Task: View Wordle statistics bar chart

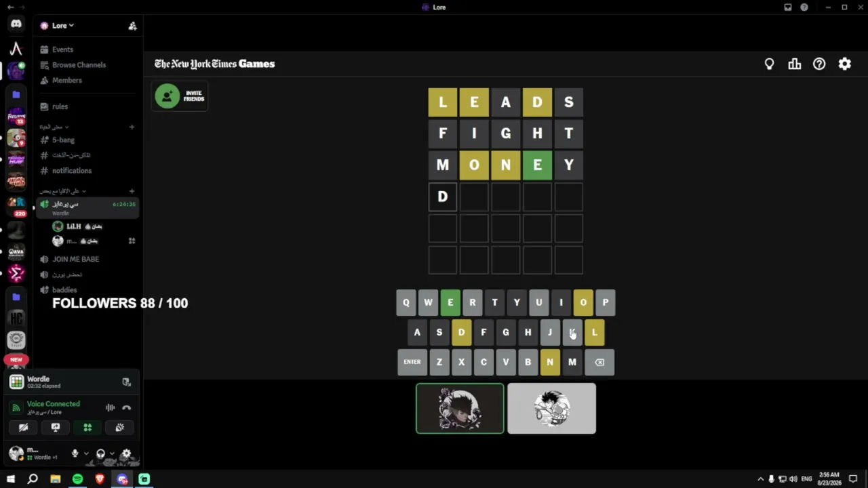Action: point(794,64)
